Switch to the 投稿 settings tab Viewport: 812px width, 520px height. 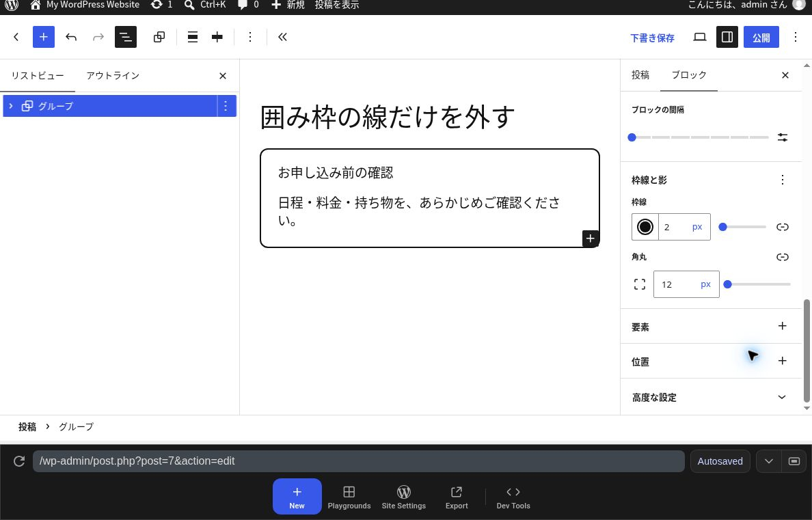(x=640, y=75)
